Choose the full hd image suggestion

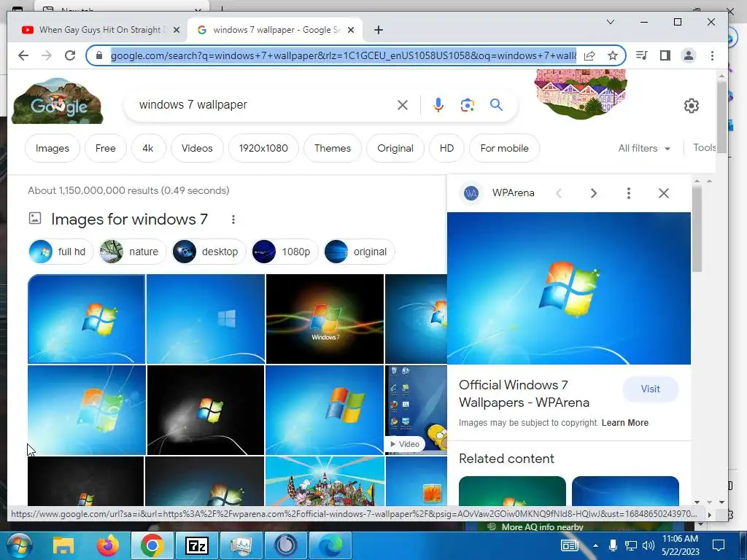pyautogui.click(x=61, y=252)
